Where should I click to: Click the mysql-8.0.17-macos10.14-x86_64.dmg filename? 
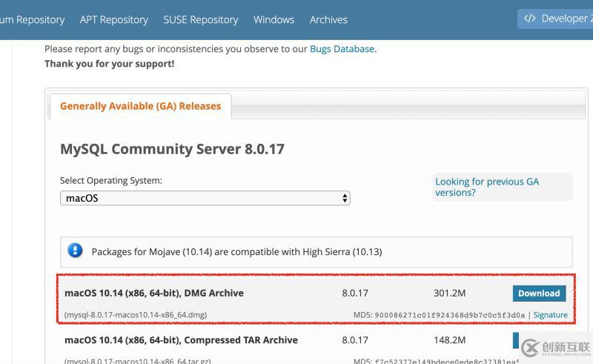click(x=136, y=315)
